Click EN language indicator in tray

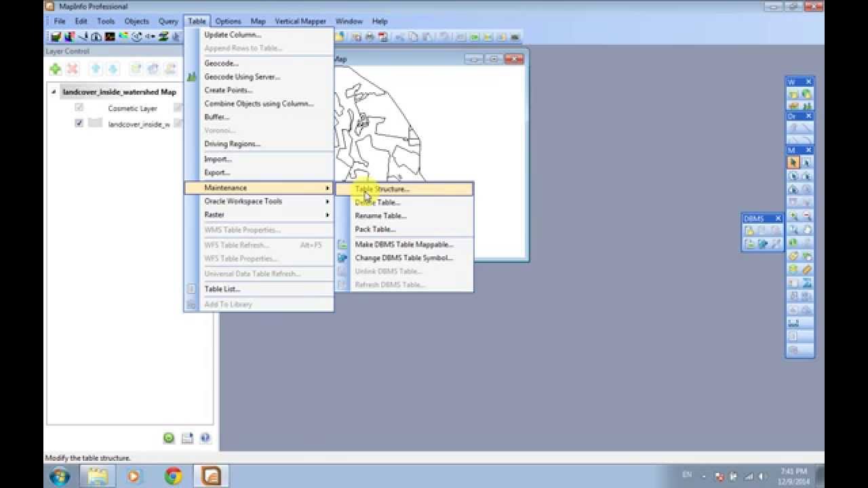[687, 475]
